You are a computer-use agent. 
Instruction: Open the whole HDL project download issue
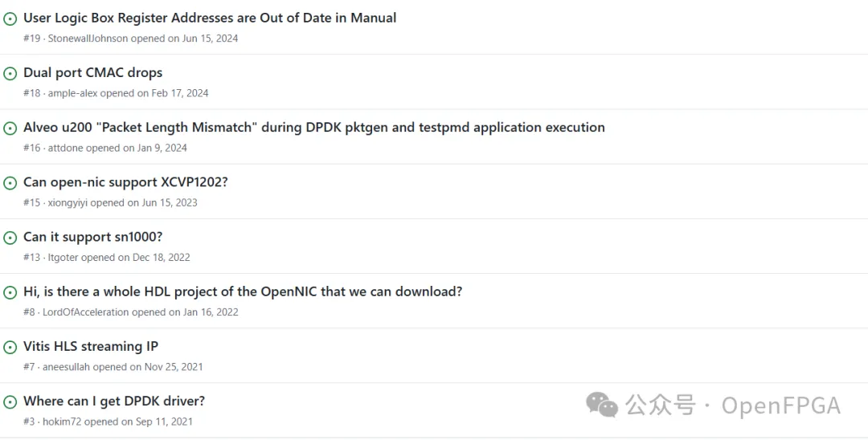click(x=243, y=291)
